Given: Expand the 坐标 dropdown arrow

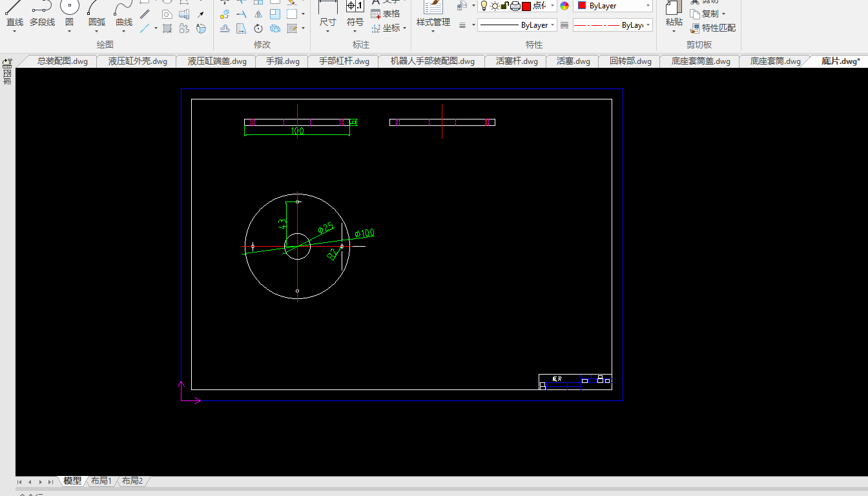Looking at the screenshot, I should pyautogui.click(x=404, y=28).
